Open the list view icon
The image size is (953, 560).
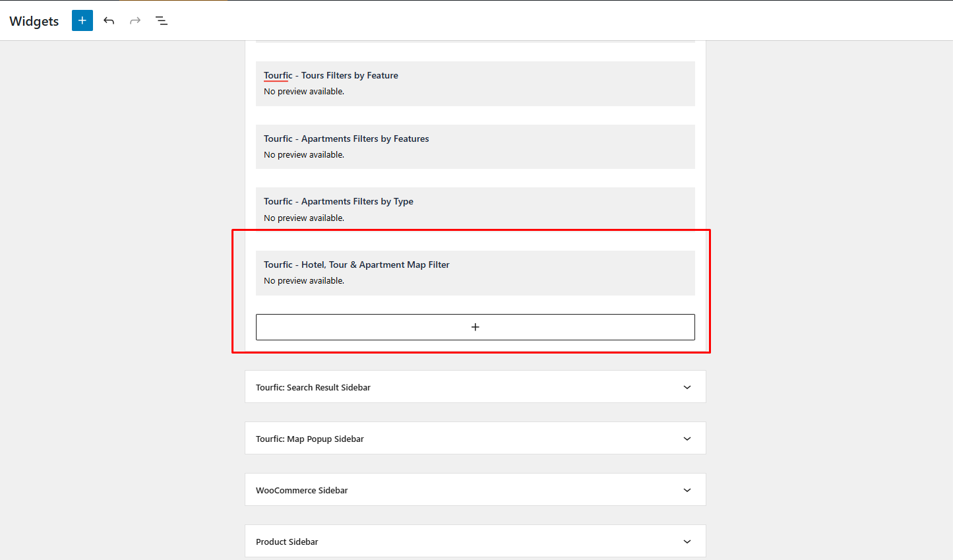[162, 20]
